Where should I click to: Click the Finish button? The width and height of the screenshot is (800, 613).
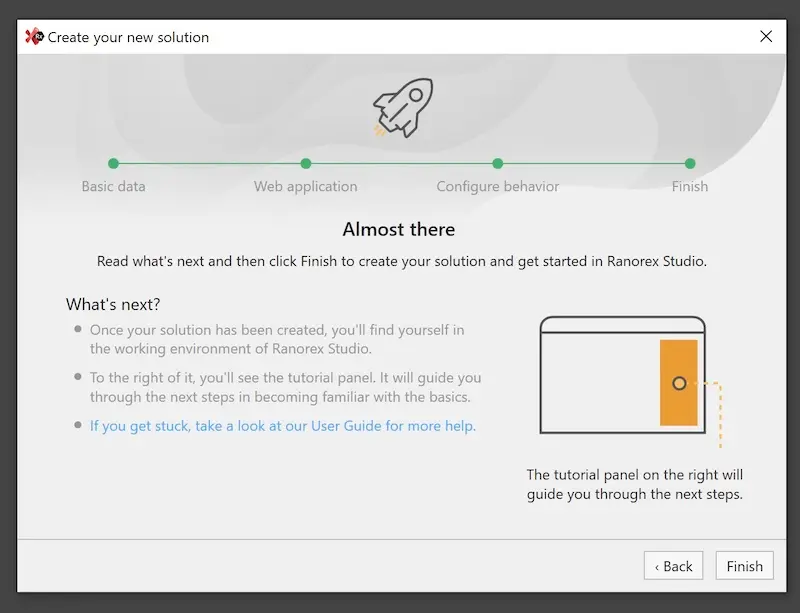[x=744, y=566]
